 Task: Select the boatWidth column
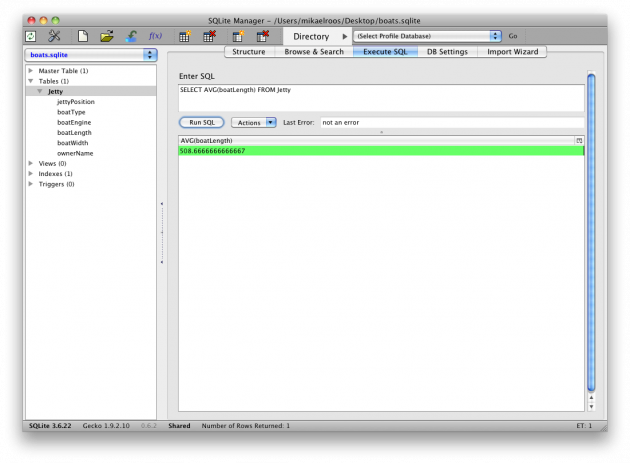click(72, 143)
